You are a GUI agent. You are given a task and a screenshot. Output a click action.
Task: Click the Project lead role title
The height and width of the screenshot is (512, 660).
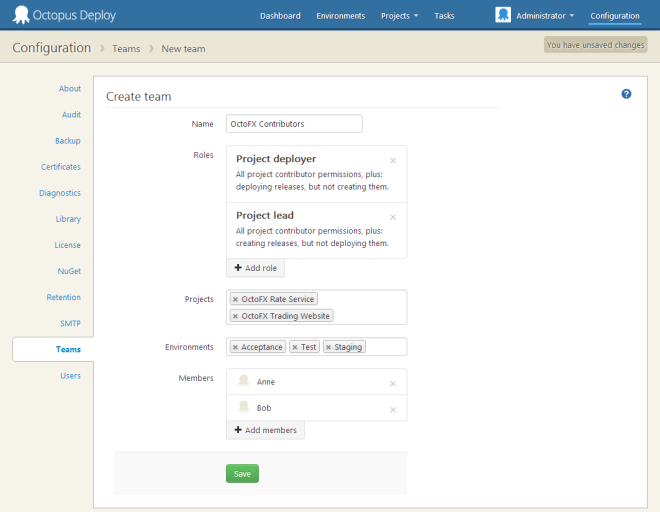point(265,215)
